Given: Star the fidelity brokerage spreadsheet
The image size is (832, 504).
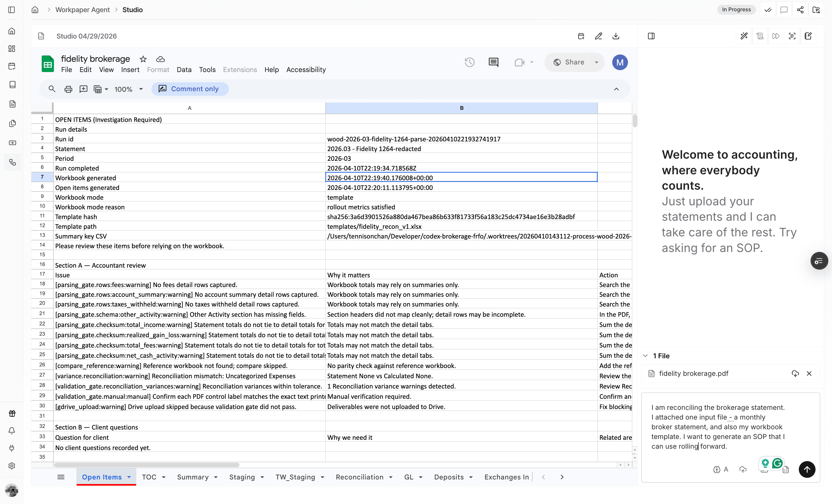Looking at the screenshot, I should click(143, 59).
